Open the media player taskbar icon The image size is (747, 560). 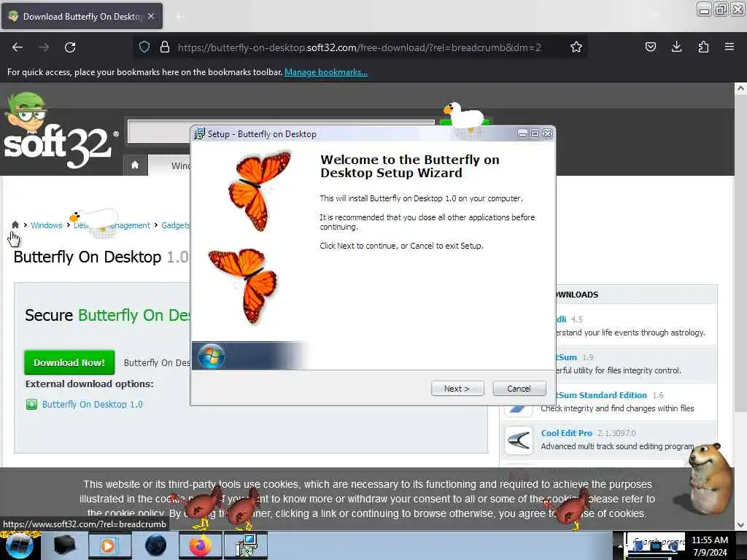pyautogui.click(x=109, y=545)
